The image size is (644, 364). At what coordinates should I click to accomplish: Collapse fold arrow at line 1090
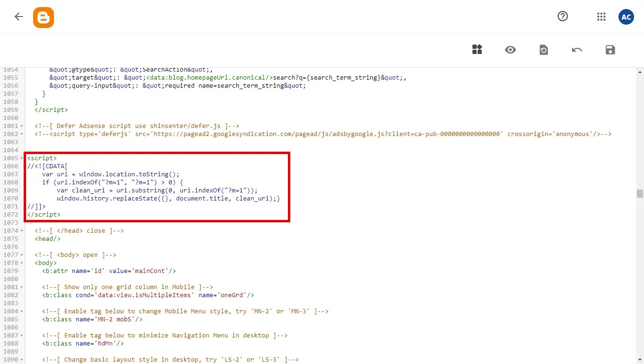pyautogui.click(x=22, y=360)
